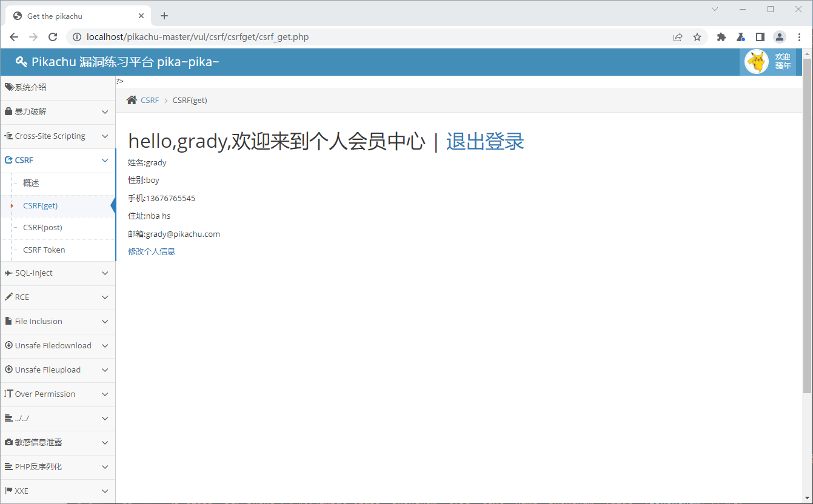Image resolution: width=813 pixels, height=504 pixels.
Task: Expand the Cross-Site Scripting section
Action: pos(58,136)
